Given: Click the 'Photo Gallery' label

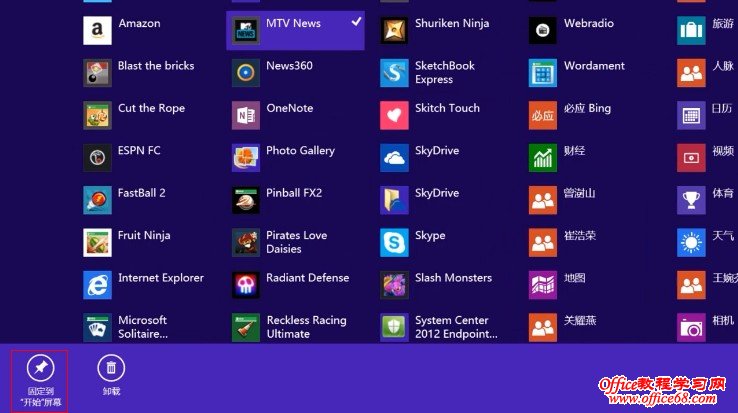Looking at the screenshot, I should tap(300, 151).
